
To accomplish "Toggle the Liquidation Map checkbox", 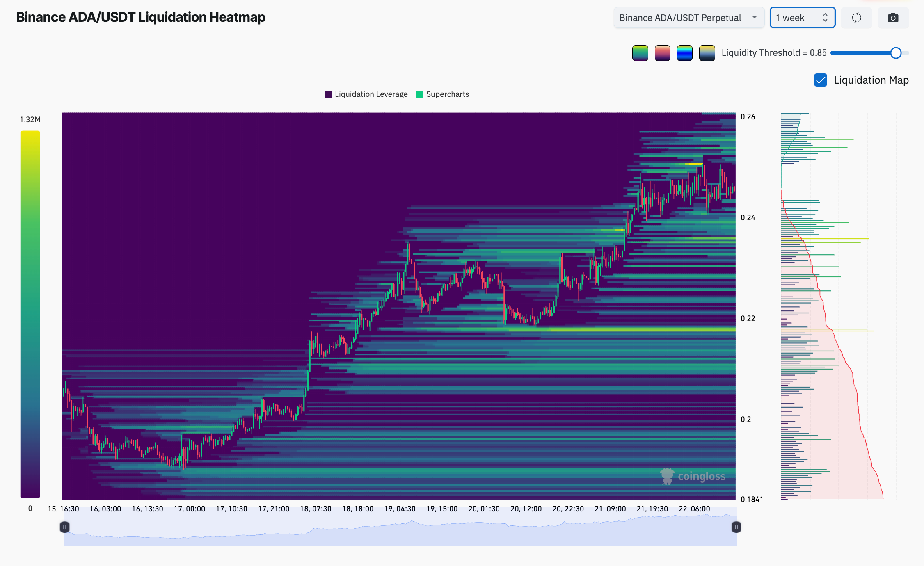I will pyautogui.click(x=820, y=80).
